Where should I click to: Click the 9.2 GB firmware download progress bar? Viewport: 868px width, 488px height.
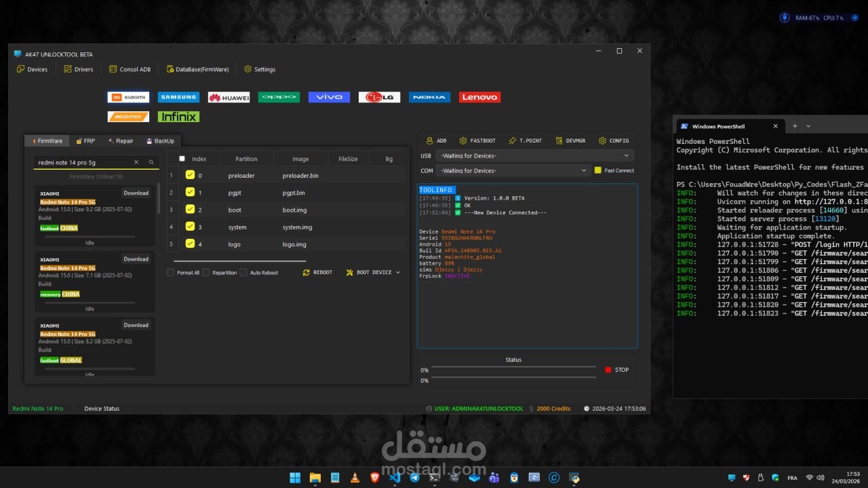90,237
